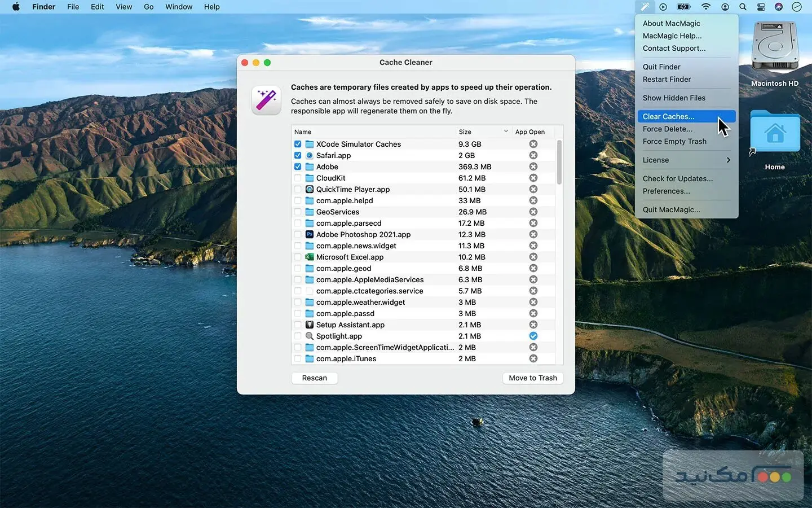Click the Move to Trash button
The image size is (812, 508).
click(x=532, y=378)
